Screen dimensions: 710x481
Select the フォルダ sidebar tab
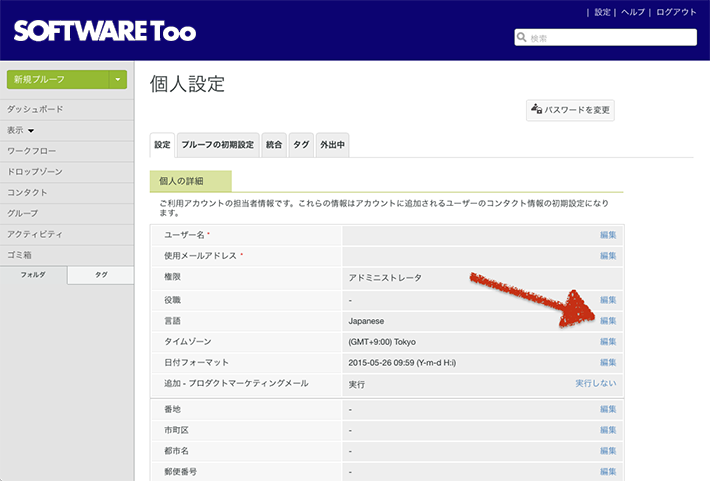coord(34,274)
